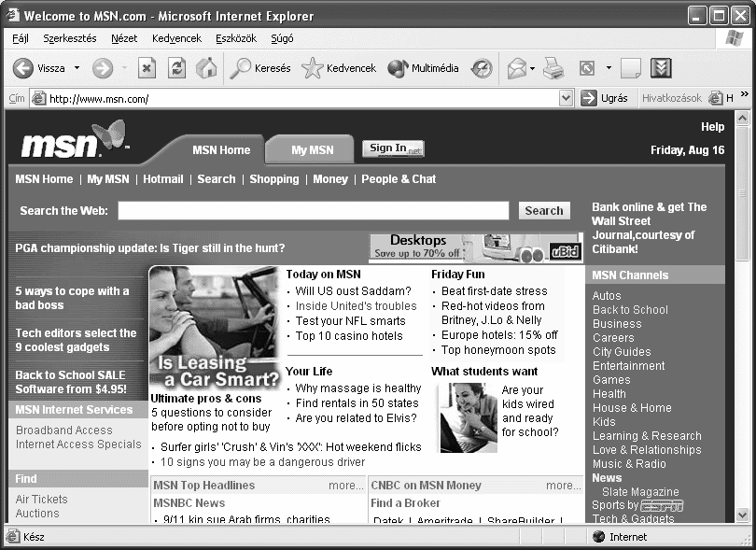756x550 pixels.
Task: Open the Shopping navigation link
Action: pos(273,179)
